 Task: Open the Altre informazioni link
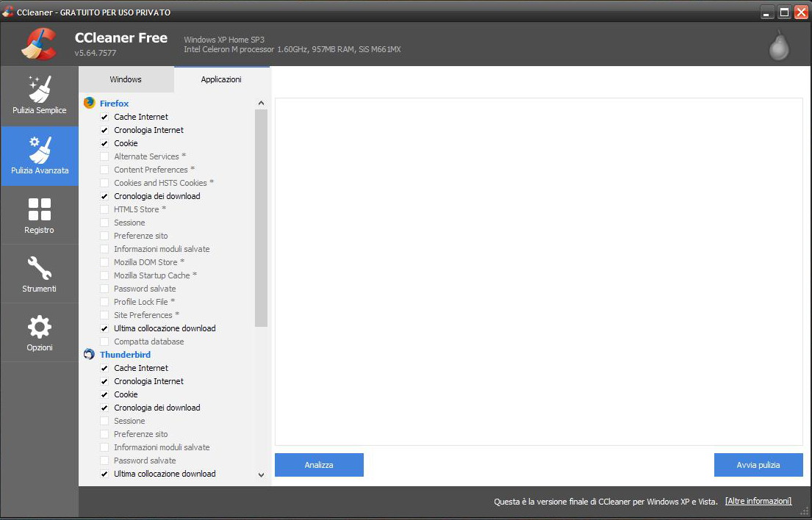[x=758, y=501]
